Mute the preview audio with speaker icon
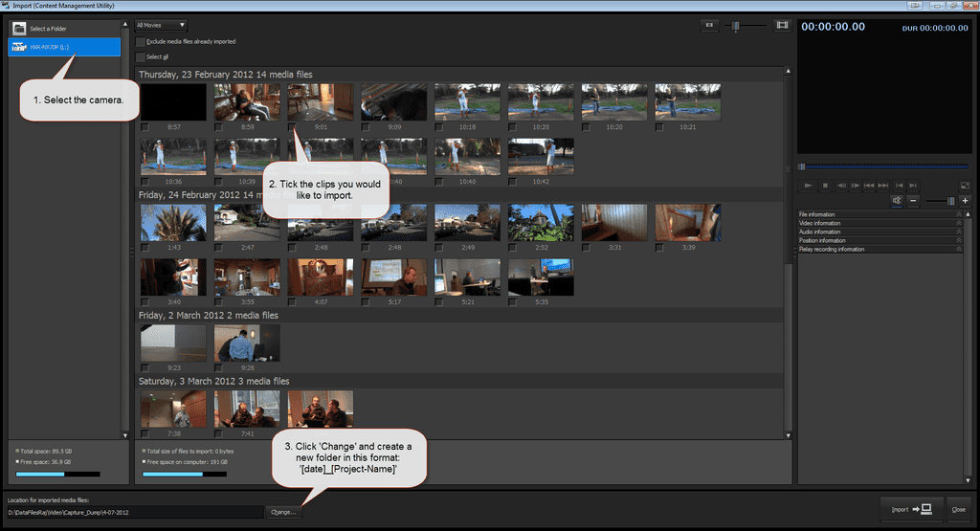980x531 pixels. point(897,200)
